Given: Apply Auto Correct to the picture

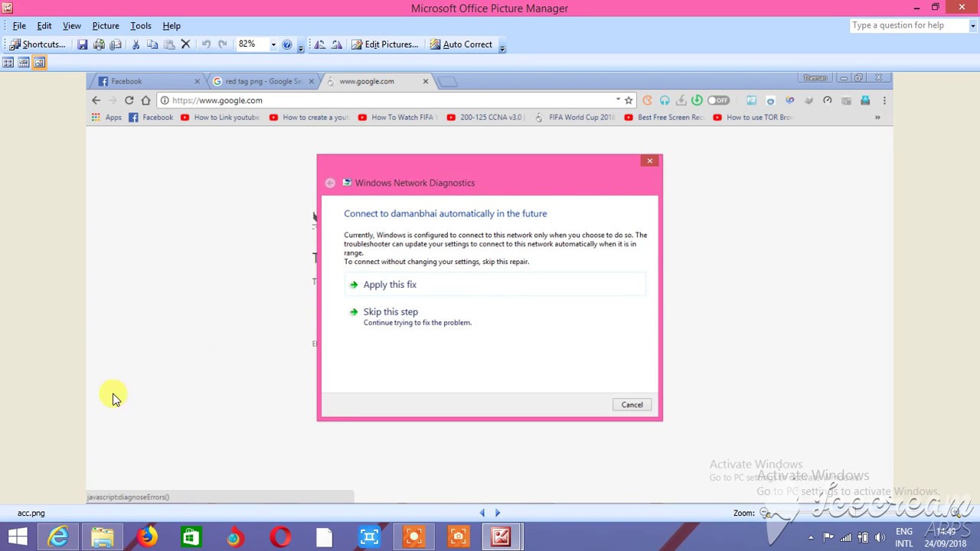Looking at the screenshot, I should pos(461,44).
